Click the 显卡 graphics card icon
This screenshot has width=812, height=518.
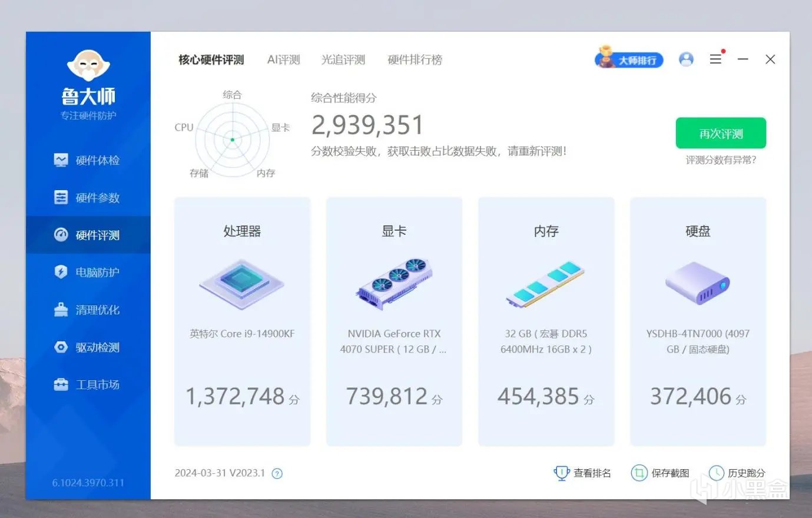click(x=394, y=284)
